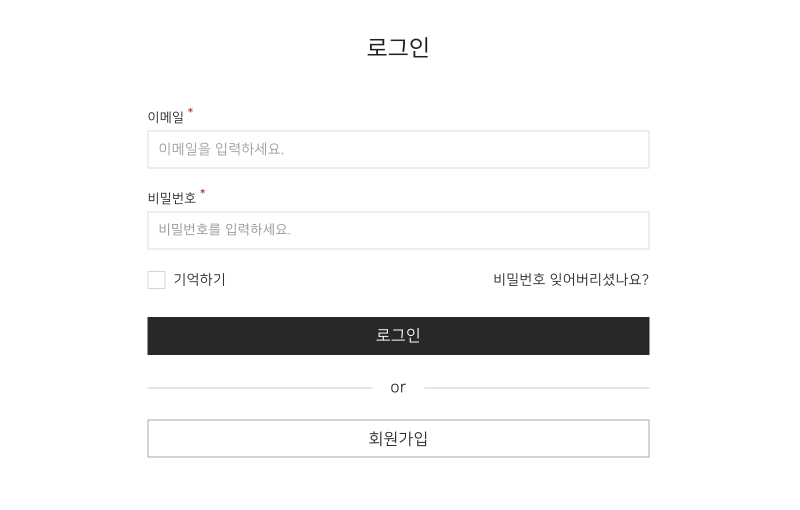Screen dimensions: 800x510
Task: Click the 이메일을 입력하세요 placeholder text
Action: [221, 149]
